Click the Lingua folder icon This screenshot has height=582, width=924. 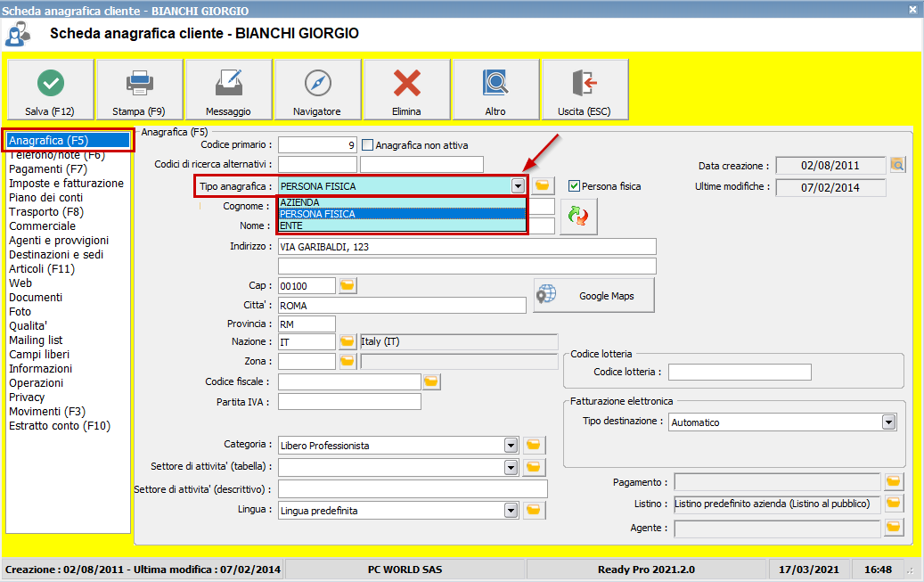click(x=534, y=510)
